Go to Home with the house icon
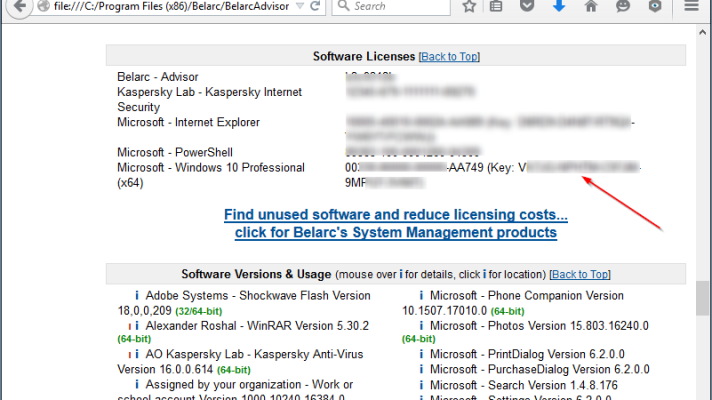The image size is (712, 400). point(590,7)
